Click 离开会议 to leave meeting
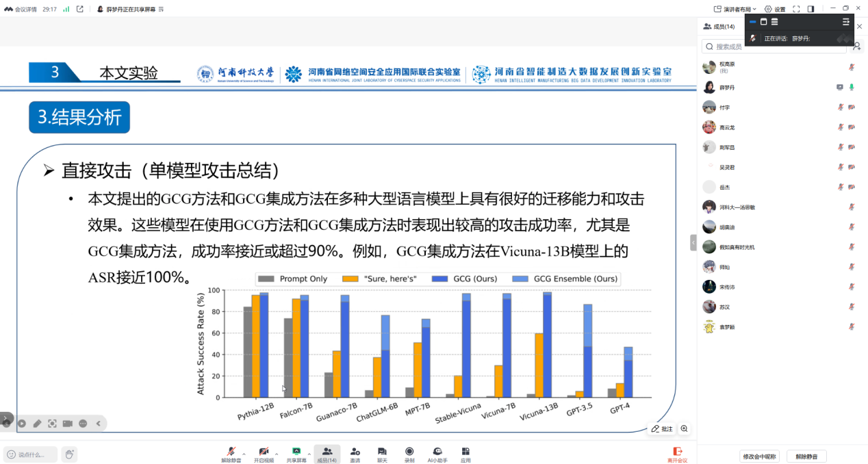Image resolution: width=868 pixels, height=464 pixels. (678, 454)
